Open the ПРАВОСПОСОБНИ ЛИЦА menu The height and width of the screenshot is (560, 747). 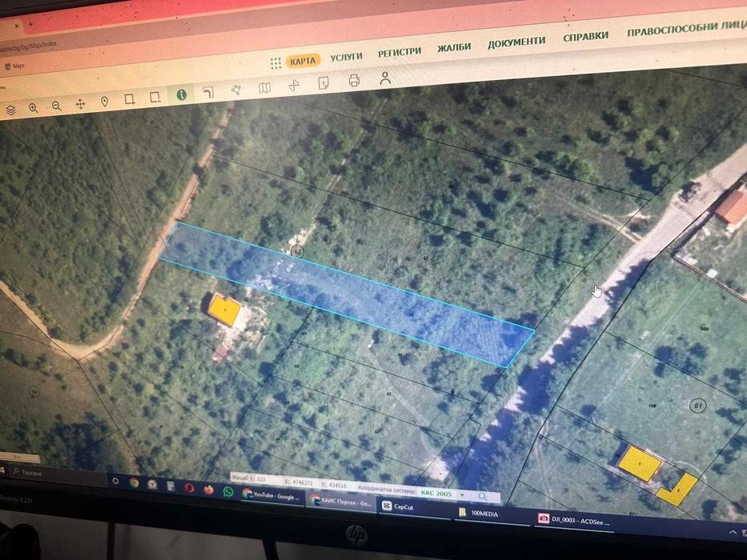686,28
